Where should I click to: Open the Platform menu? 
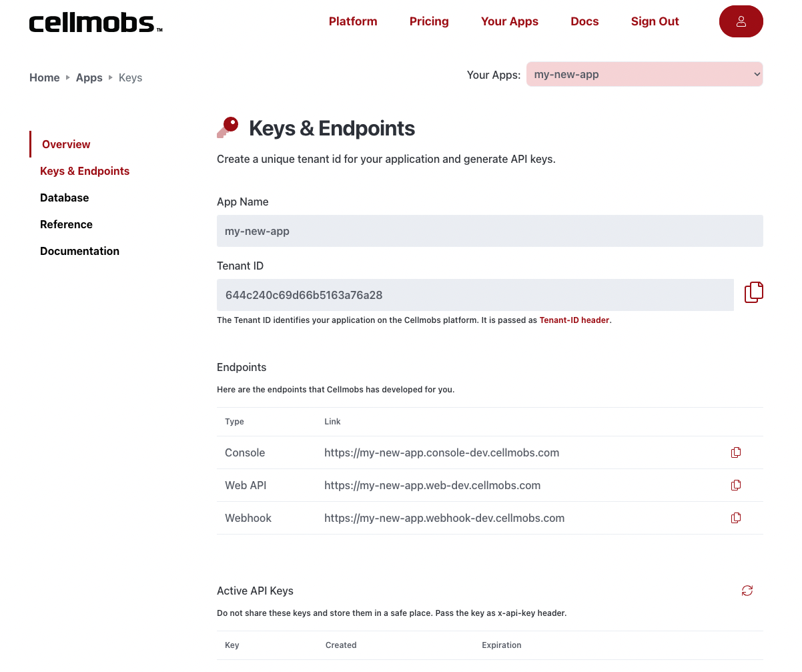(x=353, y=21)
